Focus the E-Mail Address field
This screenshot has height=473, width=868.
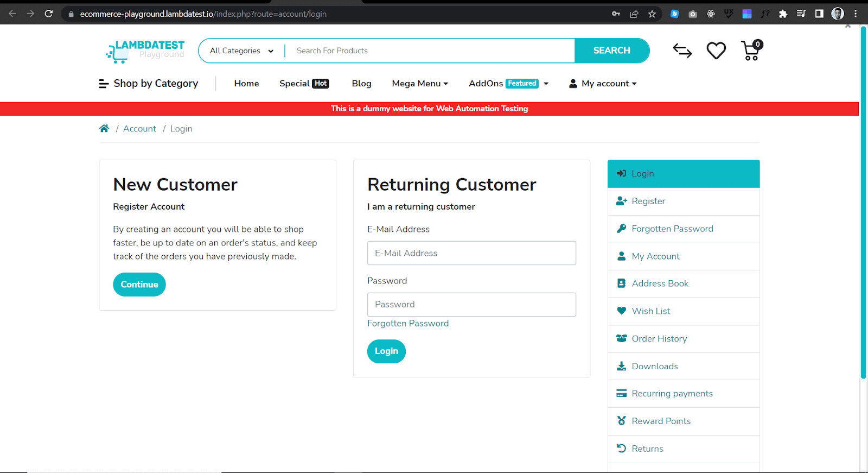pos(471,253)
